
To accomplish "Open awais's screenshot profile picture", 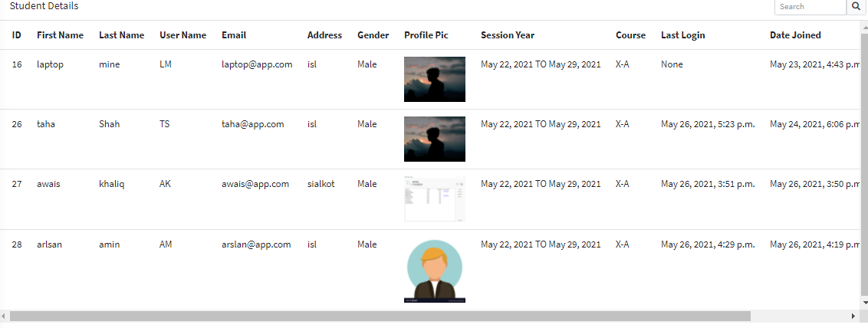I will [434, 198].
